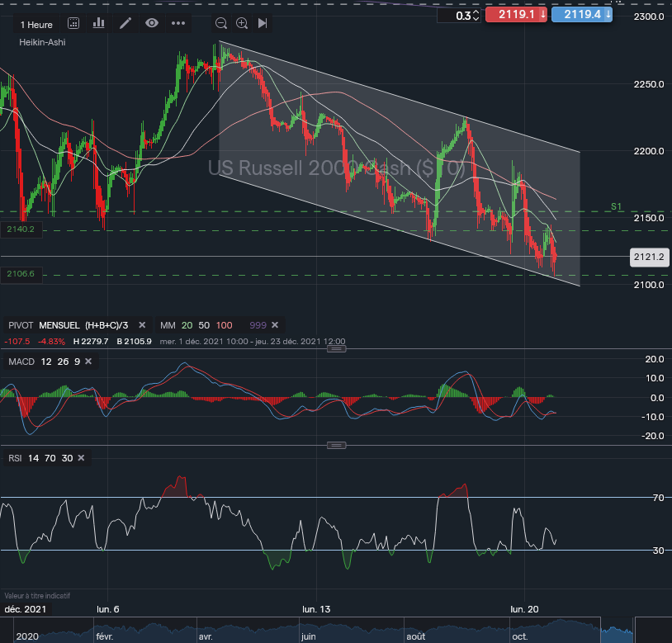Grab the resize handle above the MACD panel
672x643 pixels.
point(337,349)
